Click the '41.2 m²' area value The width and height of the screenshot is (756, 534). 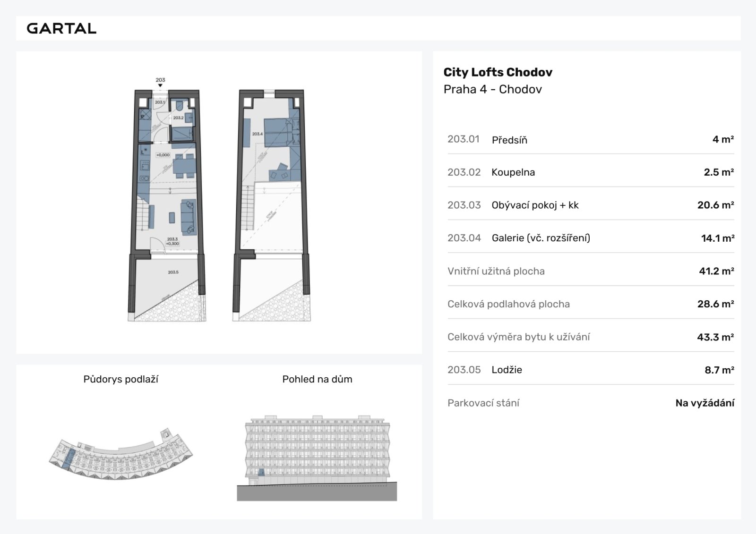click(x=716, y=271)
